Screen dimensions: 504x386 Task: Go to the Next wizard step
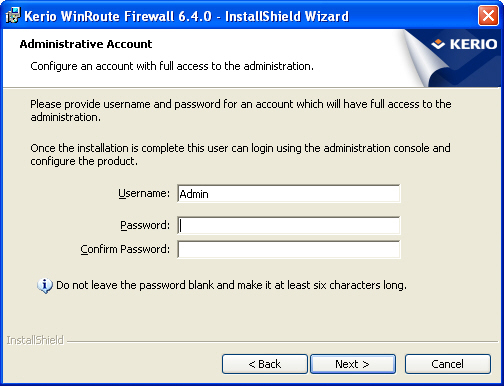pyautogui.click(x=353, y=364)
